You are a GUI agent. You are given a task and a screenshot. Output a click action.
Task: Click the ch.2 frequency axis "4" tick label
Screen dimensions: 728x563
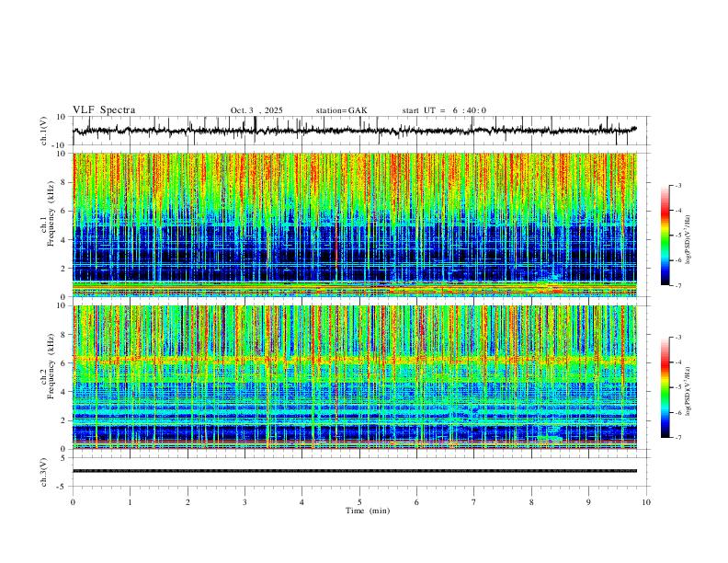pyautogui.click(x=64, y=392)
